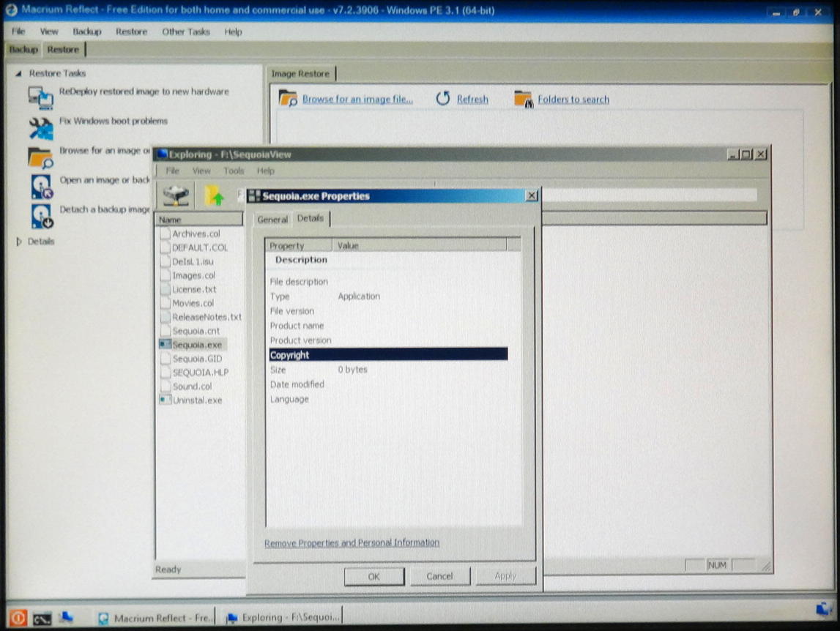The width and height of the screenshot is (840, 631).
Task: Click the red power icon on taskbar
Action: coord(18,618)
